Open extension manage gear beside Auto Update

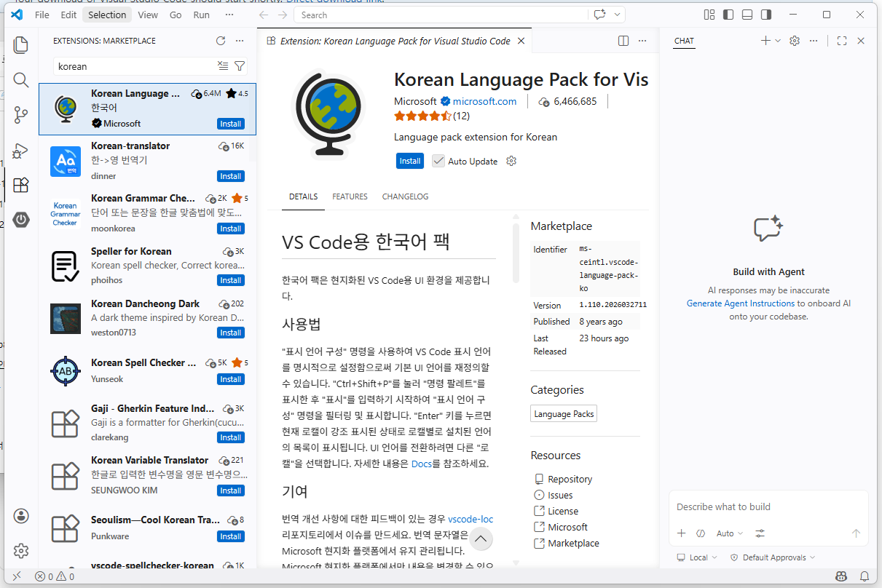(x=511, y=161)
